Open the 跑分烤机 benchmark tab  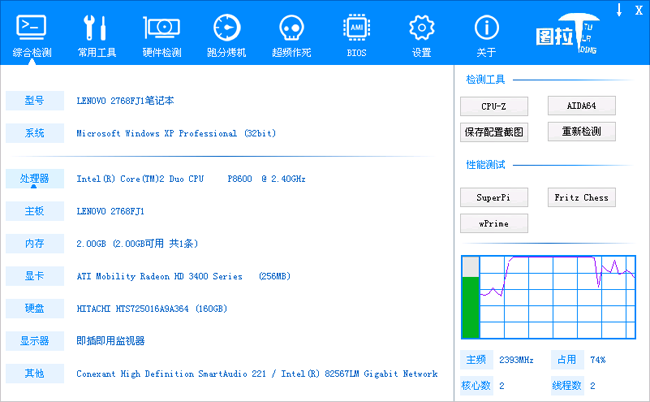pos(226,36)
